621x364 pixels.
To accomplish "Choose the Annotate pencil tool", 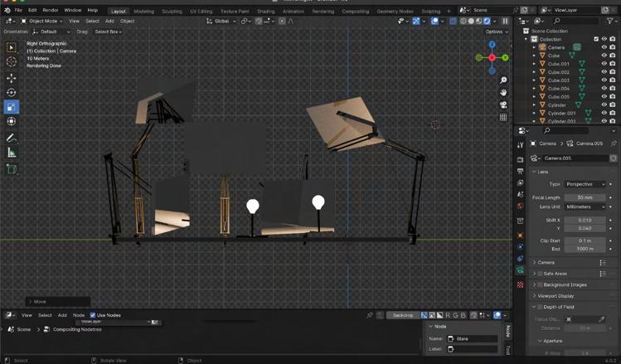I will 12,138.
